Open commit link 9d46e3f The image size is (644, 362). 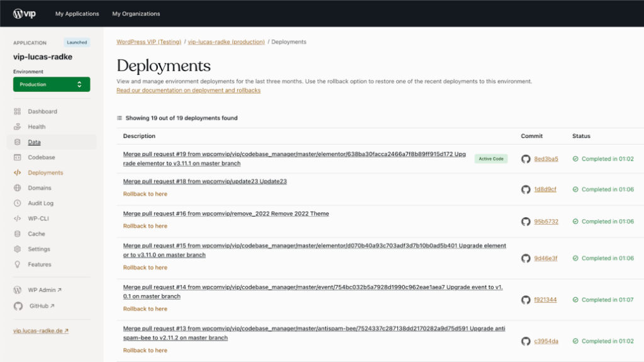(545, 258)
